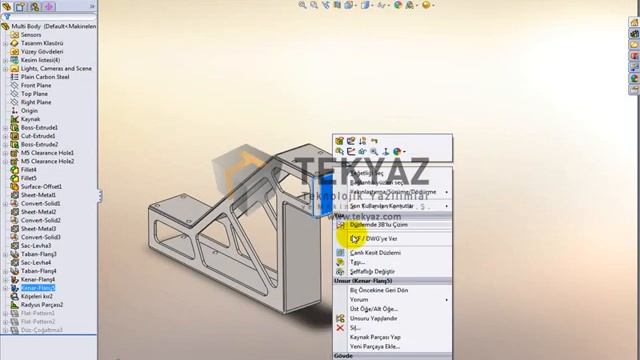
Task: Click the Normal To icon in context toolbar
Action: pyautogui.click(x=385, y=151)
